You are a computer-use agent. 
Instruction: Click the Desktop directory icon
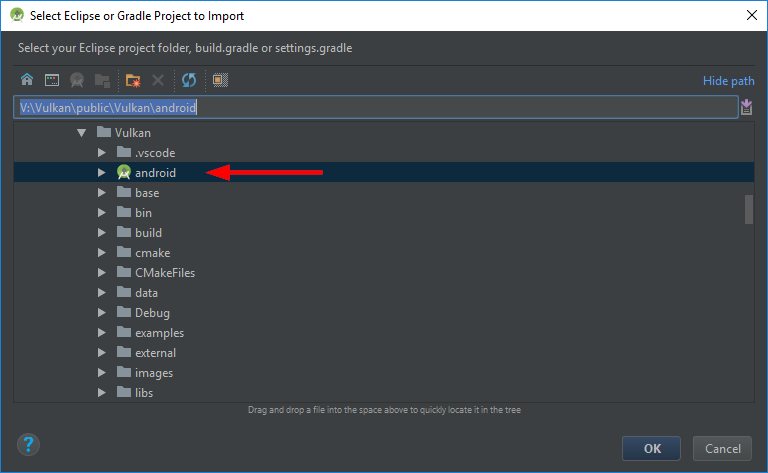pyautogui.click(x=52, y=80)
